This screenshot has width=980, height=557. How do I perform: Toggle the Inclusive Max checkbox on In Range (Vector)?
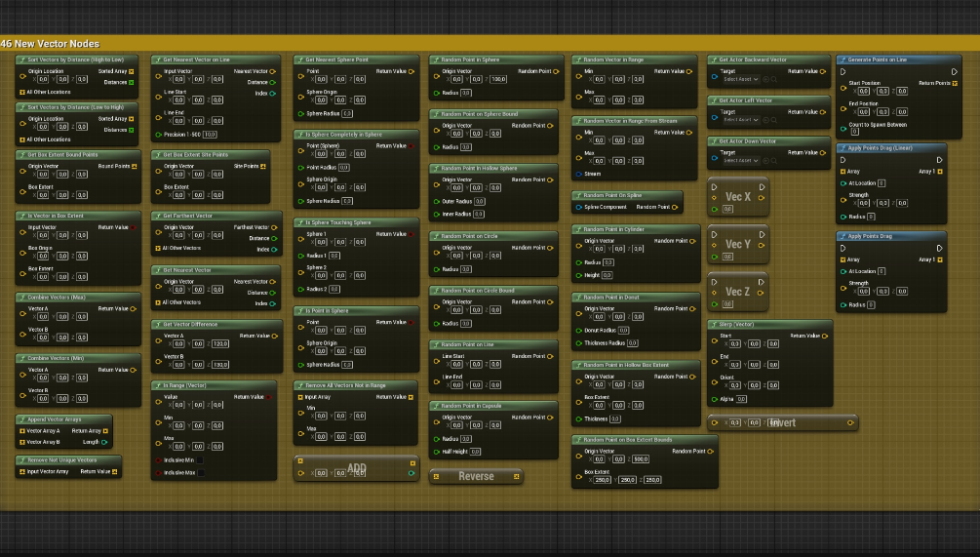point(201,472)
